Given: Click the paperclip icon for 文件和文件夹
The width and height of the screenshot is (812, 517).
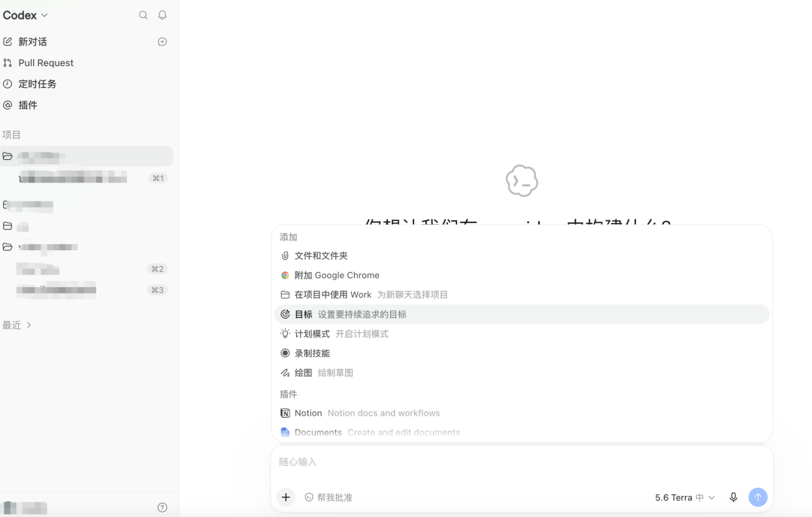Looking at the screenshot, I should 285,255.
